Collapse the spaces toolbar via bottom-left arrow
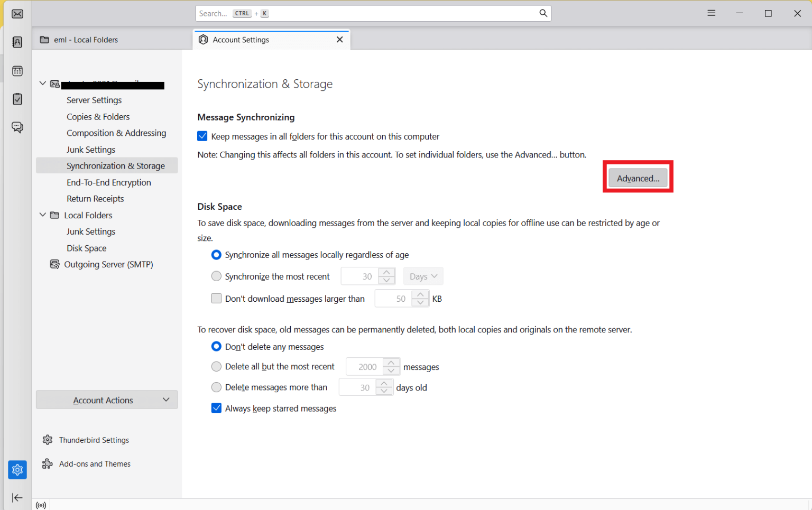812x510 pixels. (17, 497)
